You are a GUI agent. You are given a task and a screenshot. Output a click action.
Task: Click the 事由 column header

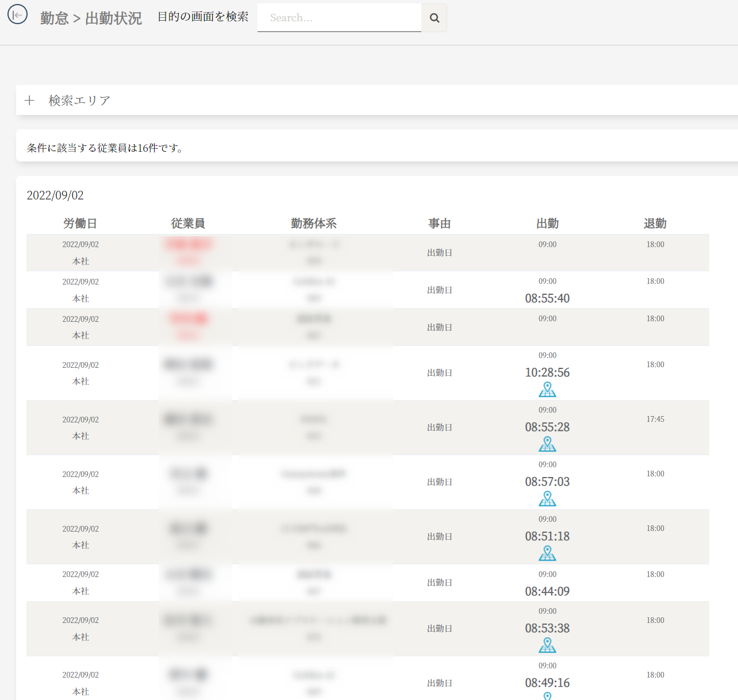tap(439, 224)
